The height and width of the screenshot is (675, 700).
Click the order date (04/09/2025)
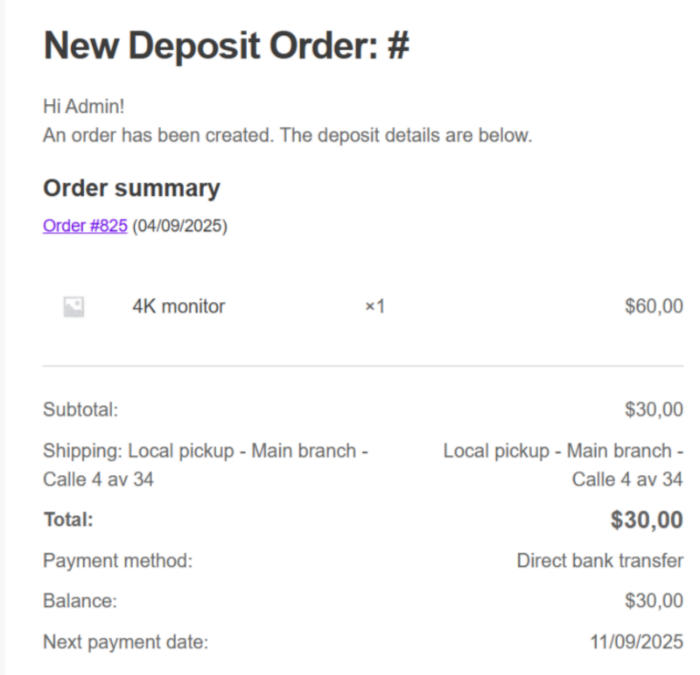click(180, 226)
